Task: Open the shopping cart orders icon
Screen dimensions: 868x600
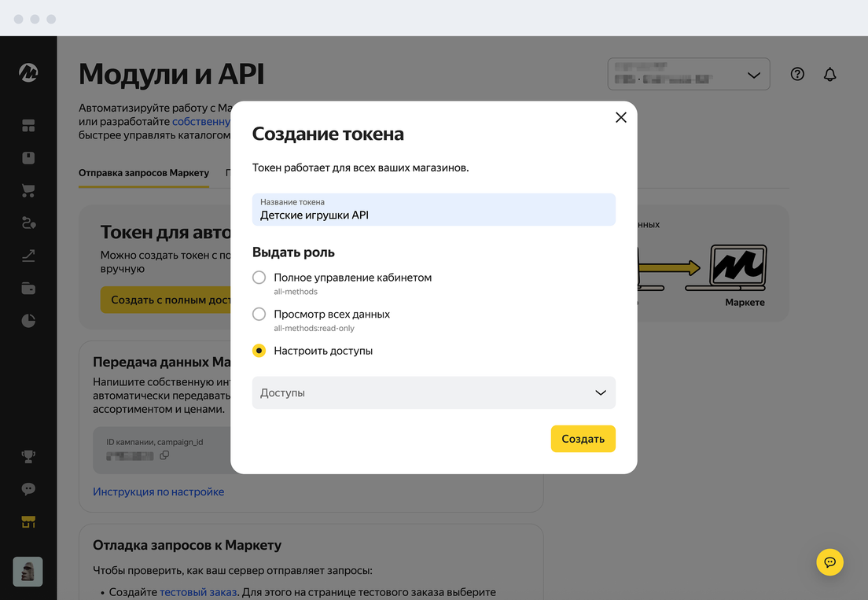Action: click(28, 191)
